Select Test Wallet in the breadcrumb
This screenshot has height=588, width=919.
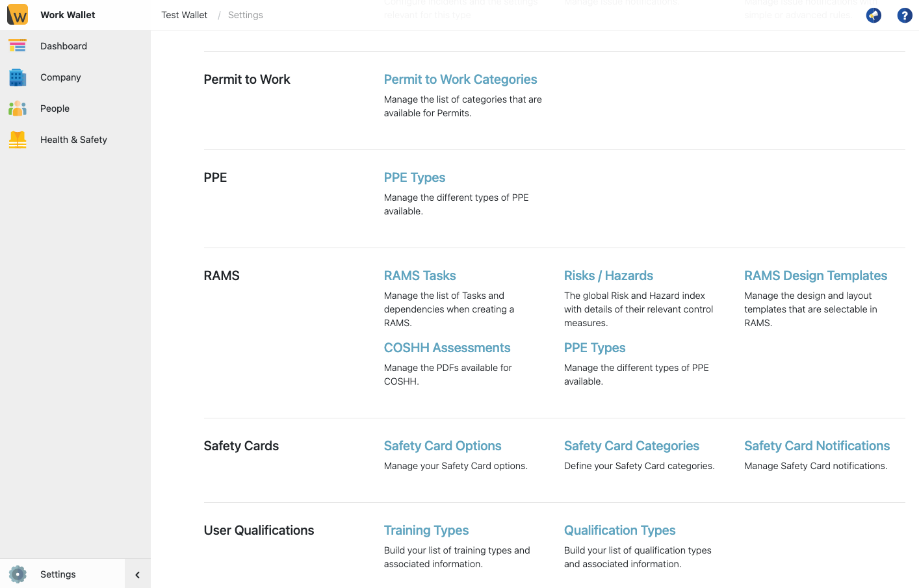tap(184, 14)
